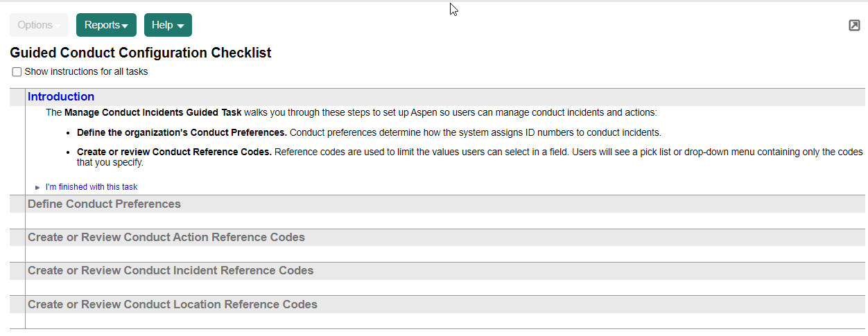
Task: Mark task finished via "I'm finished with this task"
Action: (x=92, y=187)
